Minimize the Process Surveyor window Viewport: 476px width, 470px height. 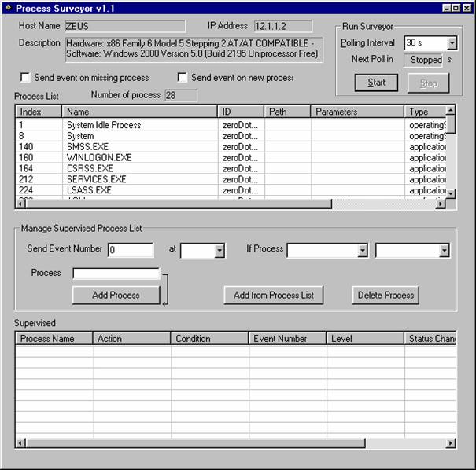pyautogui.click(x=447, y=8)
